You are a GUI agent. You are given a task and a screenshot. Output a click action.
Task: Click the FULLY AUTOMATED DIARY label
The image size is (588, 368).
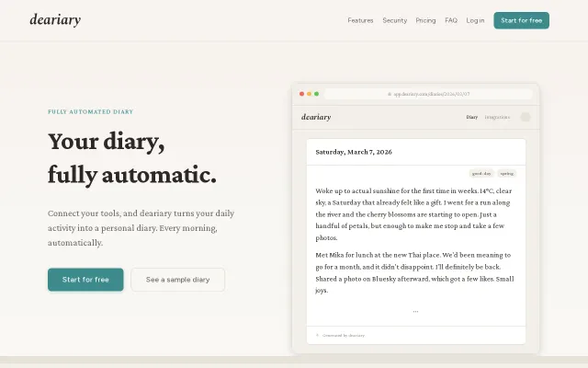click(91, 112)
